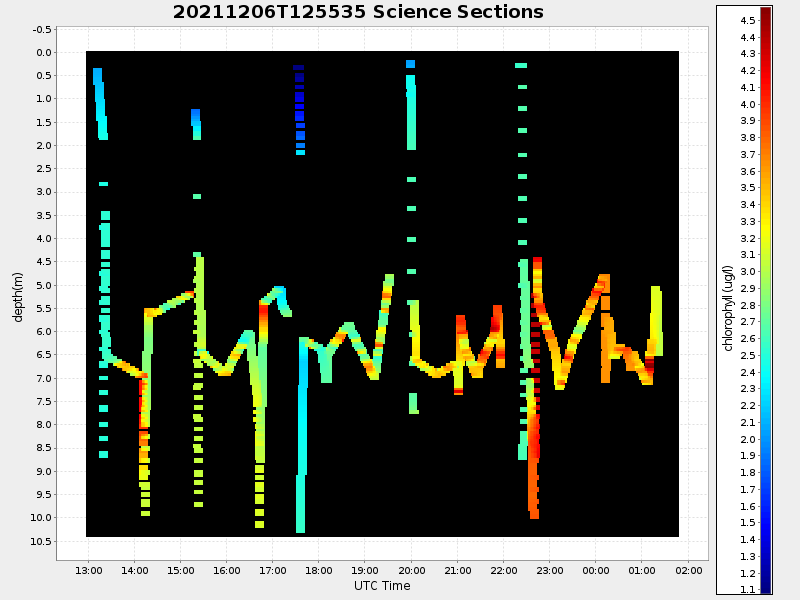The image size is (800, 600).
Task: Click the 4.5 value on chlorophyll scale
Action: 748,20
